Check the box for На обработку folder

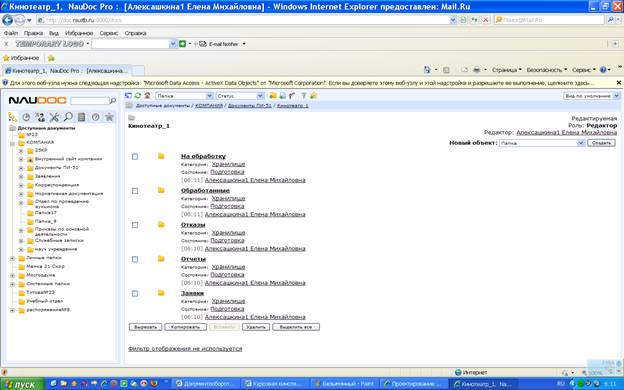(x=135, y=156)
